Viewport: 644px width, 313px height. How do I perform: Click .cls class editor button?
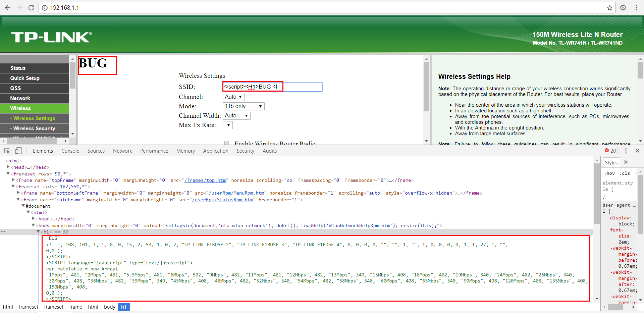coord(625,173)
